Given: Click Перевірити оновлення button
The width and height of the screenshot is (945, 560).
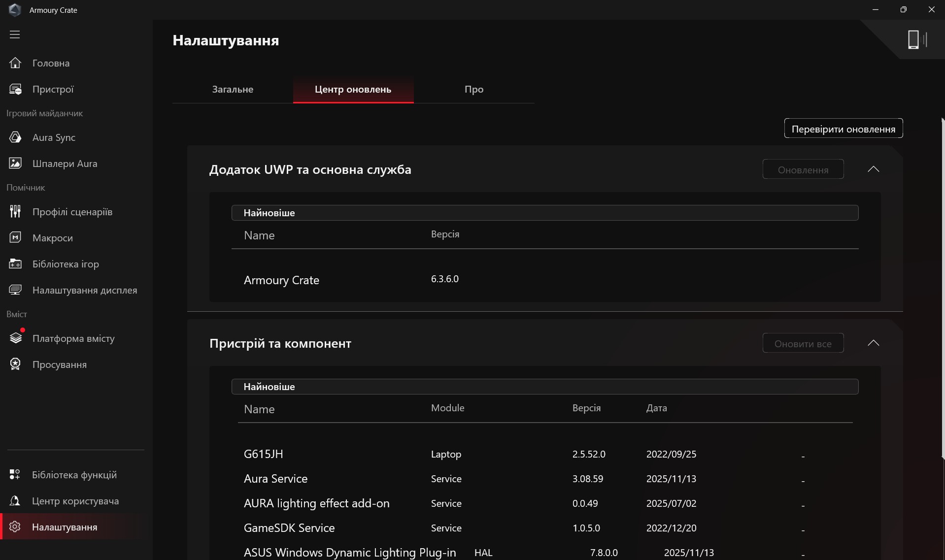Looking at the screenshot, I should (843, 129).
